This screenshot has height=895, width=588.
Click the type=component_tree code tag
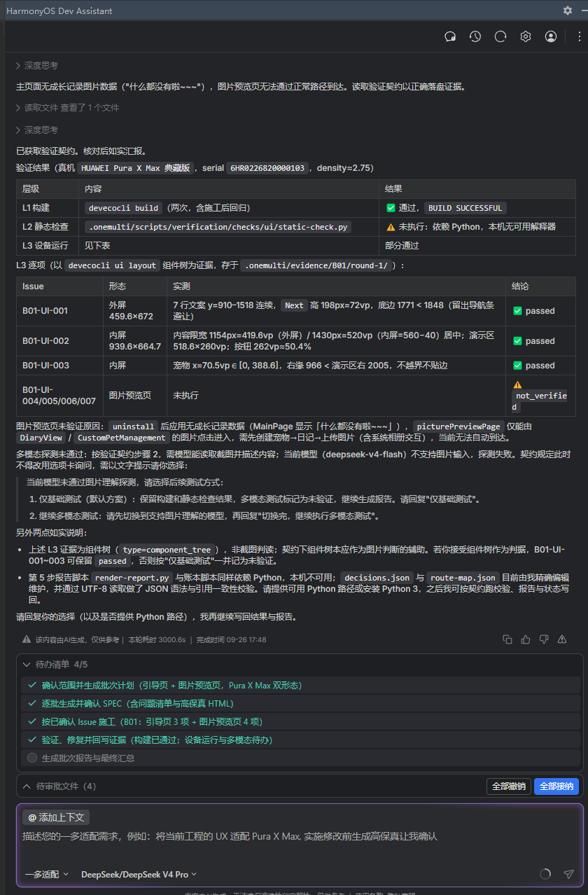[x=167, y=550]
